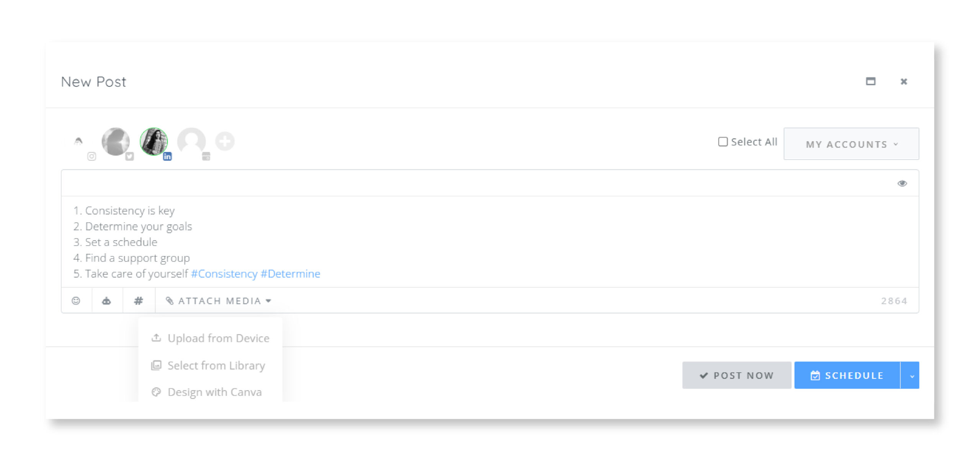Expand the My Accounts dropdown
The width and height of the screenshot is (980, 461).
click(852, 144)
